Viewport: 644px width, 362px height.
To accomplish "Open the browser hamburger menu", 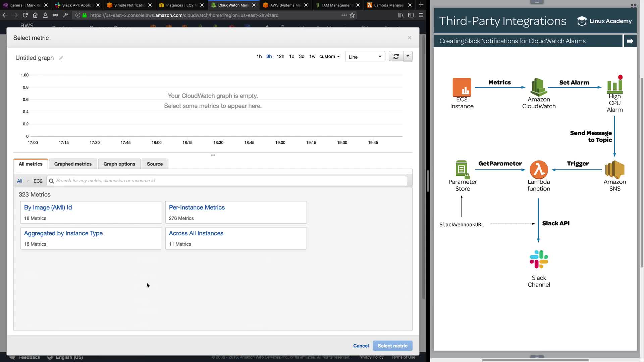I will (x=421, y=15).
